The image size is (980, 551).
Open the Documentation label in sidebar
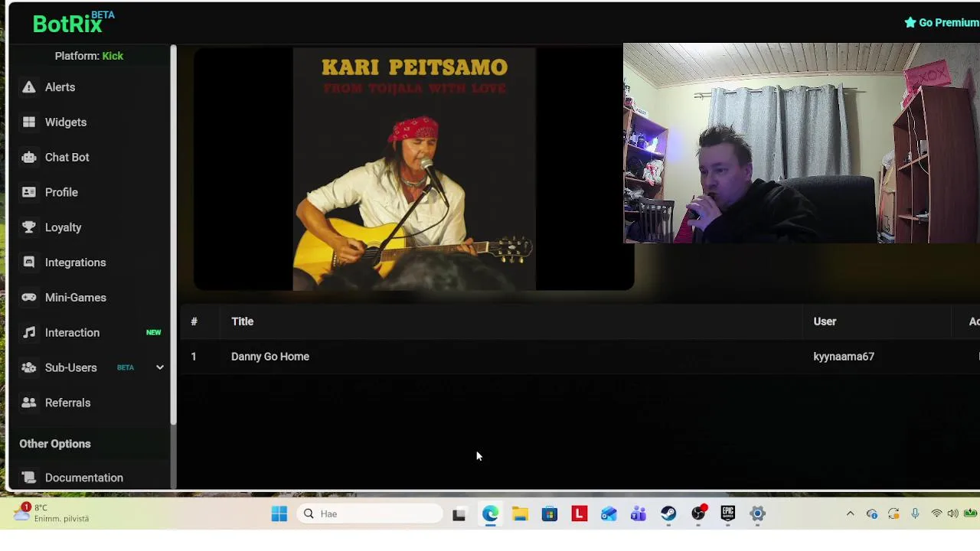click(x=84, y=478)
